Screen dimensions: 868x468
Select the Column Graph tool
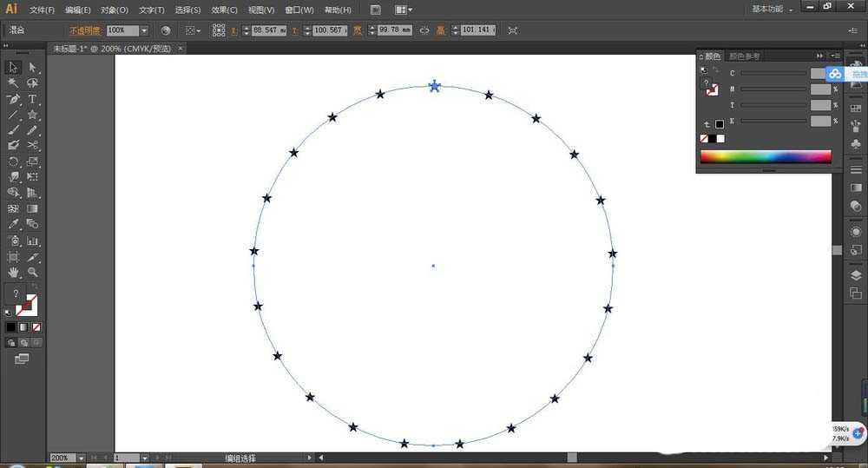(x=33, y=241)
